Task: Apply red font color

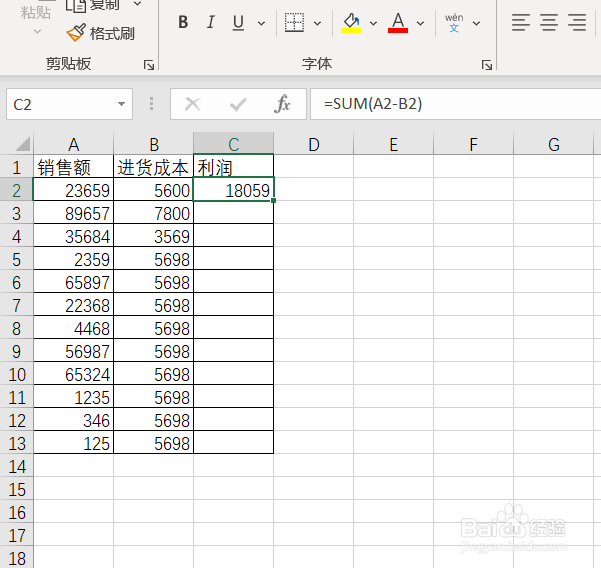Action: (398, 22)
